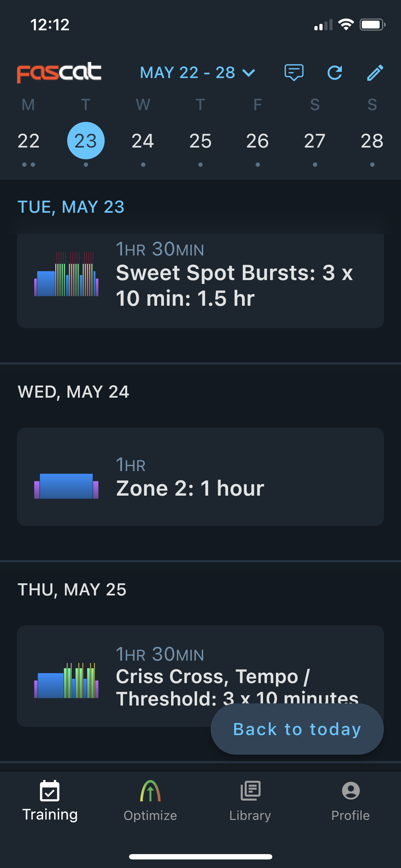Screen dimensions: 401x868
Task: Open Sweet Spot Bursts workout card
Action: tap(200, 281)
